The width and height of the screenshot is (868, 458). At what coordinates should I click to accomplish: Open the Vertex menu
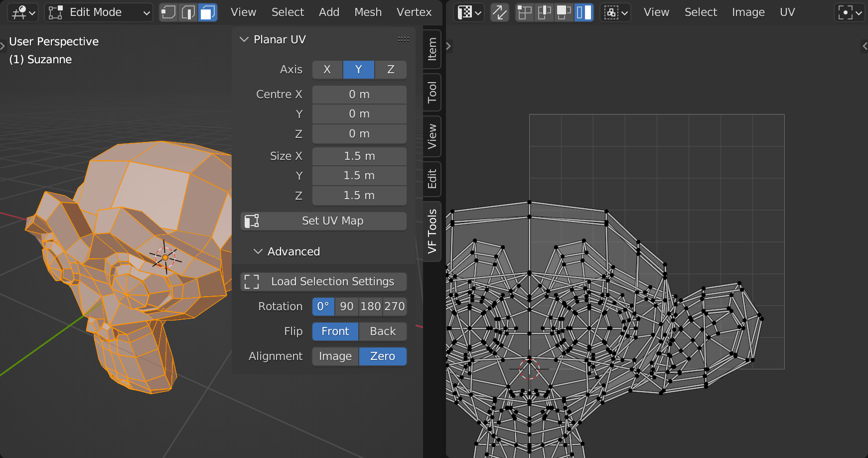pos(414,12)
